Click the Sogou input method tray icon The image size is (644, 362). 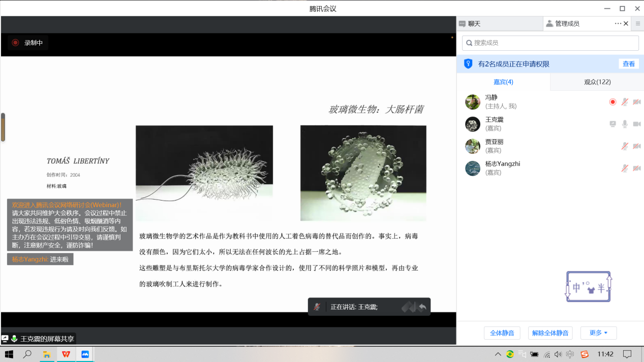(x=585, y=354)
